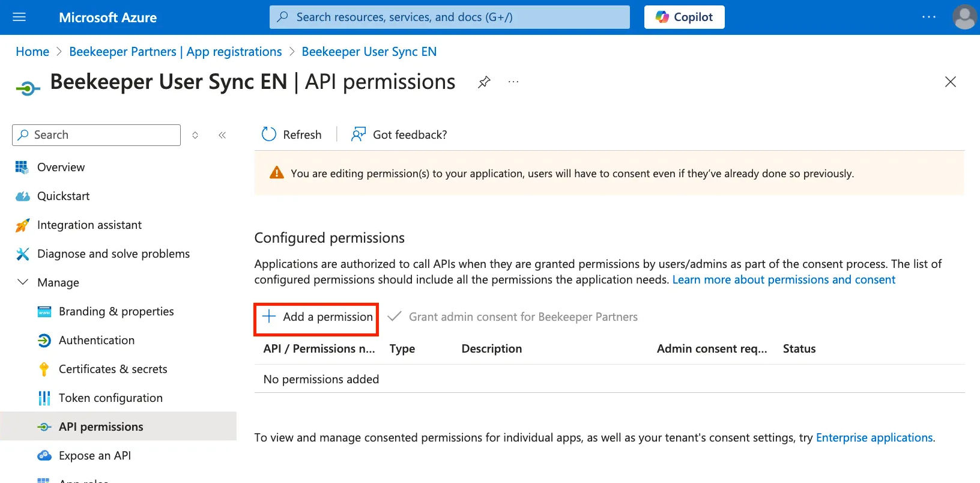Collapse the Manage section

23,282
